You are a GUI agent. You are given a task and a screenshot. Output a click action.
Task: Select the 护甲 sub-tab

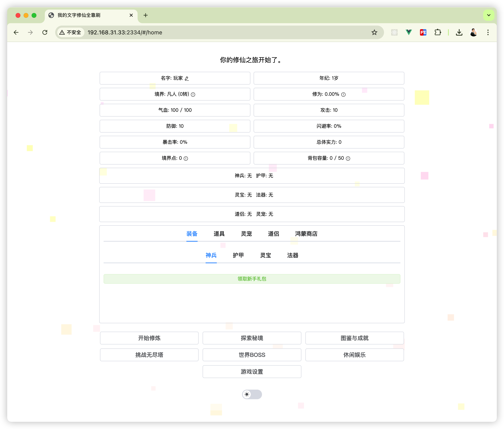coord(238,255)
